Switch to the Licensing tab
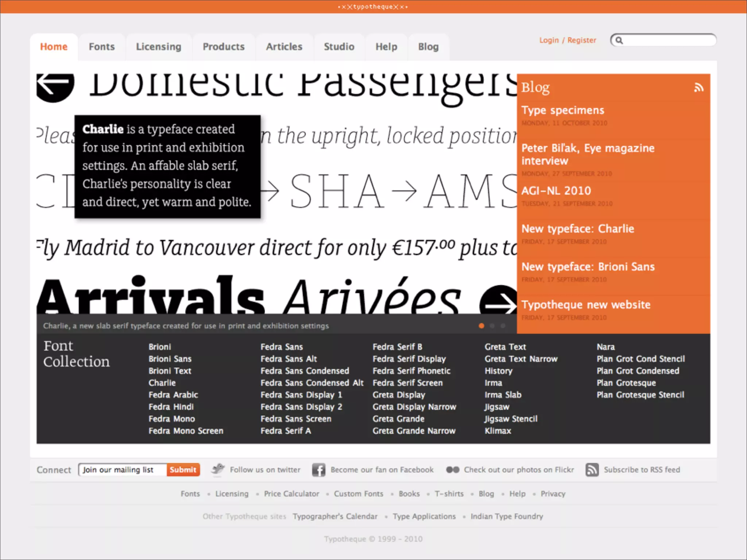The width and height of the screenshot is (747, 560). (159, 47)
